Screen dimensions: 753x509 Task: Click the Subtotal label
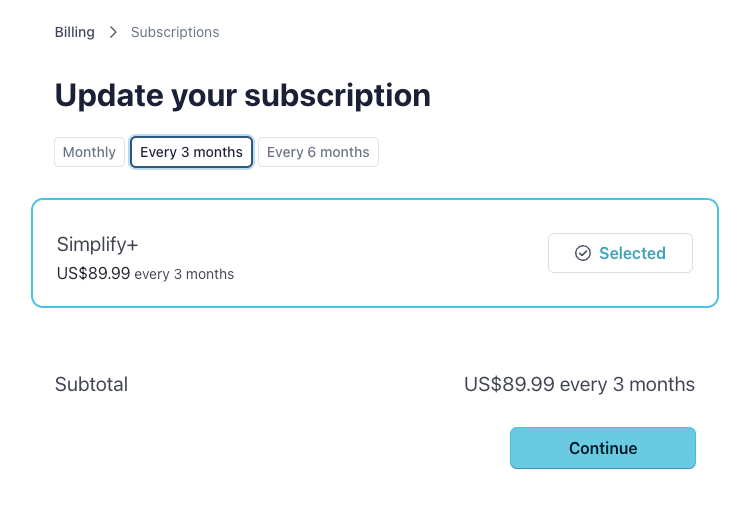[x=91, y=384]
